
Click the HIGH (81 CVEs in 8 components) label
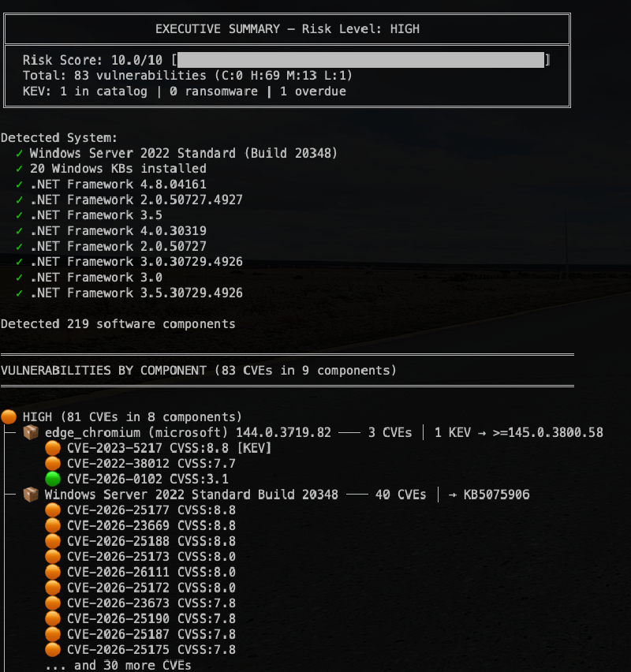pyautogui.click(x=133, y=416)
